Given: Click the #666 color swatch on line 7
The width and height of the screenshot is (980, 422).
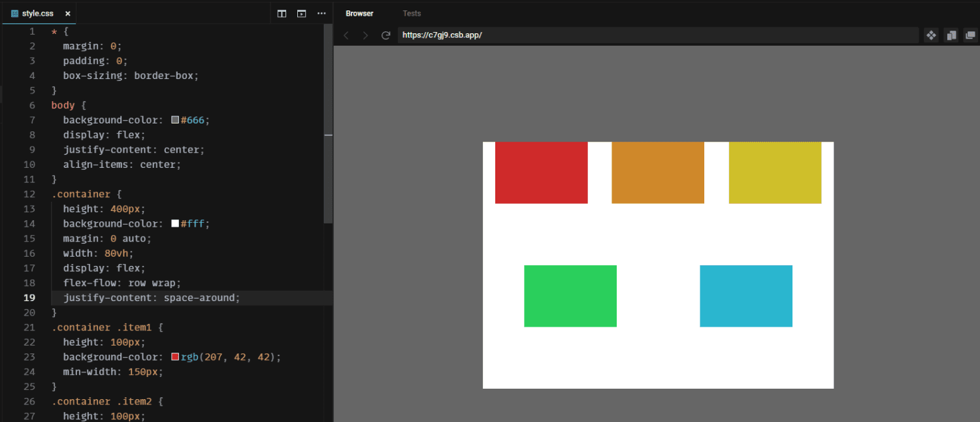Looking at the screenshot, I should point(175,120).
